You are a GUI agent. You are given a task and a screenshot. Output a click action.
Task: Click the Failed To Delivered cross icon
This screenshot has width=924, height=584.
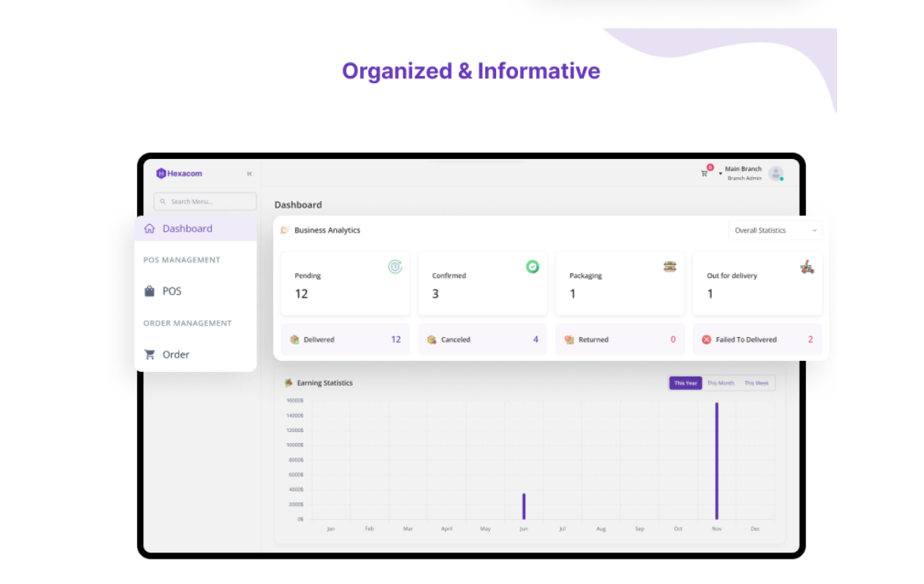pyautogui.click(x=706, y=339)
